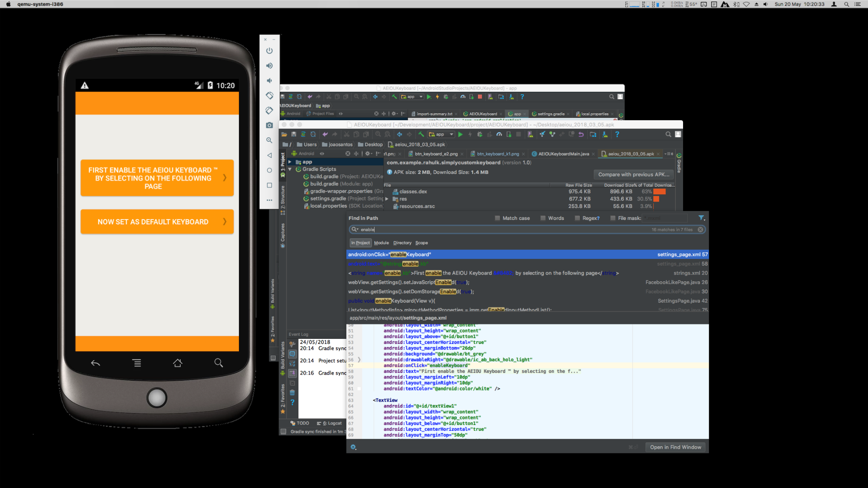Image resolution: width=868 pixels, height=488 pixels.
Task: Click Open in Find Window button
Action: point(675,447)
